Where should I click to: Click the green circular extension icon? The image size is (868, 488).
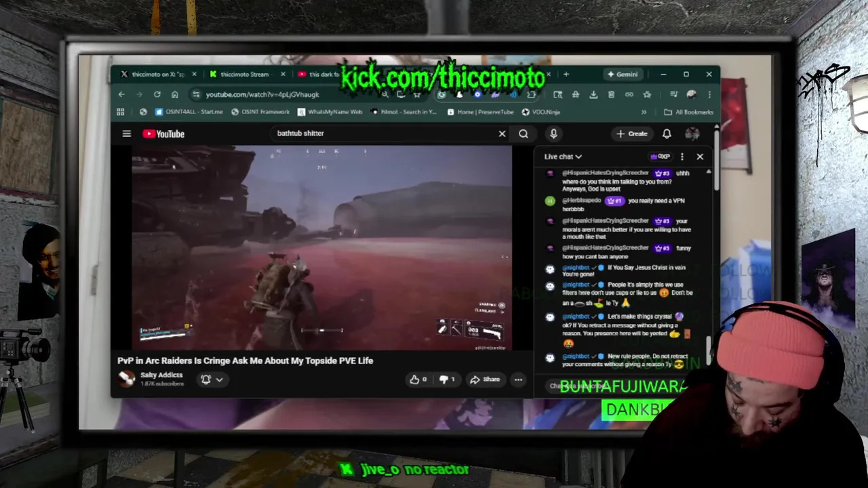tap(441, 95)
